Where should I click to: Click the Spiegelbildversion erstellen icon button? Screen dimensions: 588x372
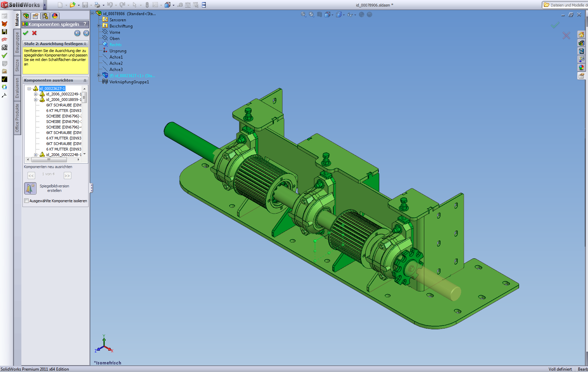(x=30, y=188)
